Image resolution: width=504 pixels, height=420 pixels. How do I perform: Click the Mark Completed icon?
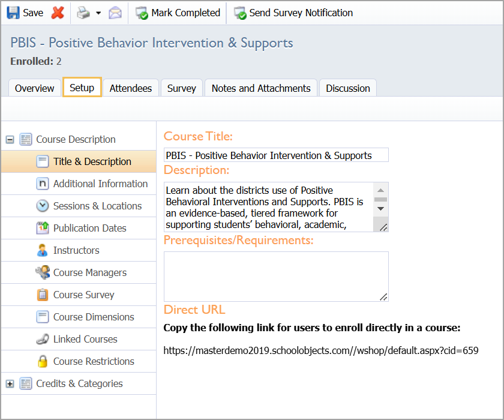(142, 13)
